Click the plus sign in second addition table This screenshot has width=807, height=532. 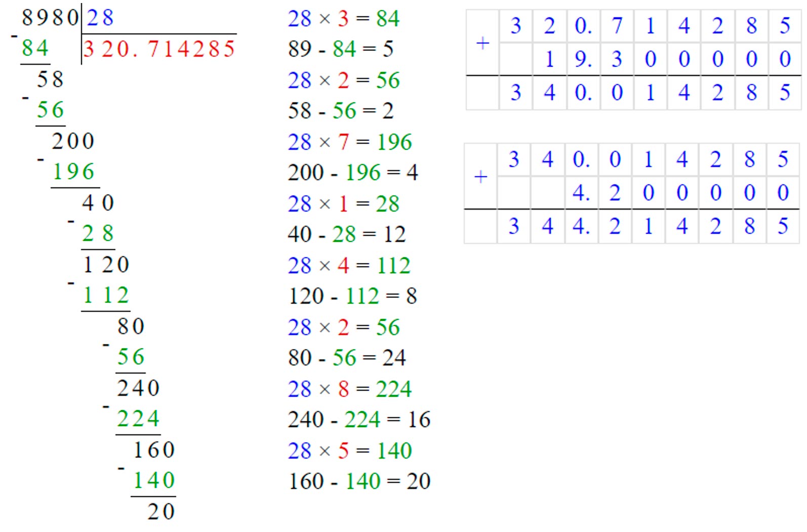480,177
